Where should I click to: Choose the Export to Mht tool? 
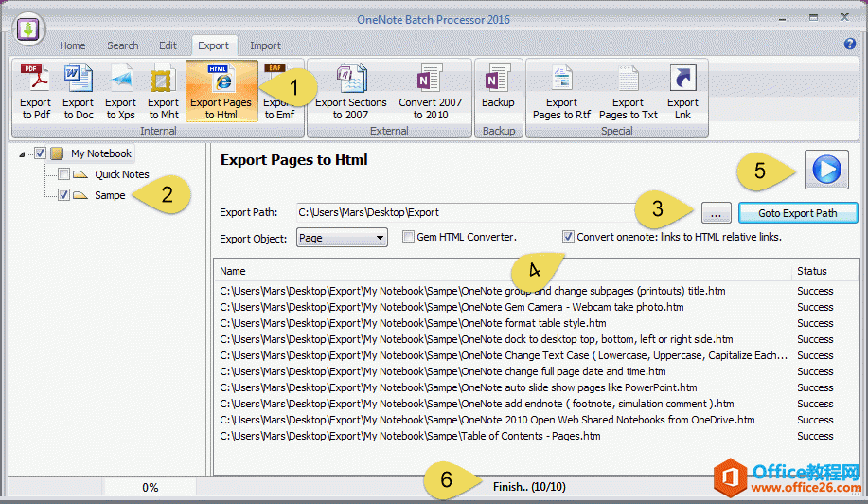pyautogui.click(x=163, y=91)
